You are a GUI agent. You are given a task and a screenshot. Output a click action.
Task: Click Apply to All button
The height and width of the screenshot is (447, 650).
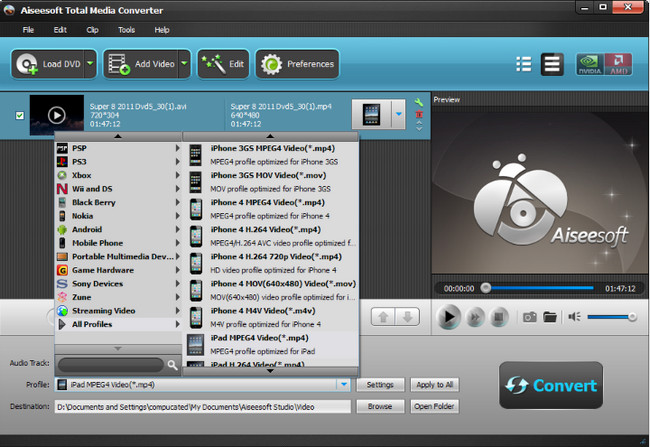[x=434, y=384]
